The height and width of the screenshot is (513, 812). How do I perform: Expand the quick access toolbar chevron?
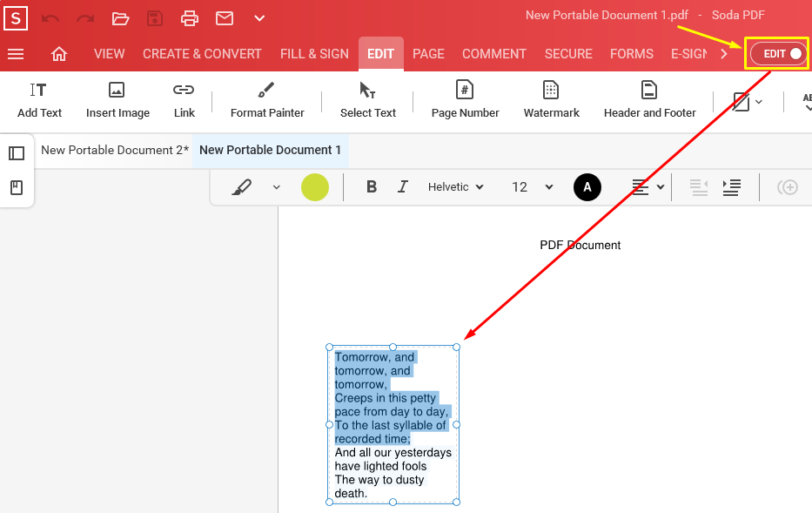point(259,19)
